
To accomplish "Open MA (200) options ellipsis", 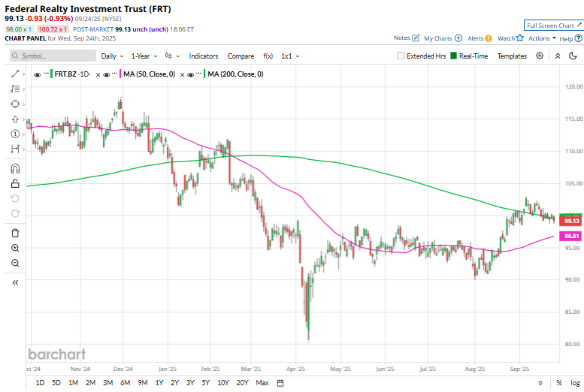I will pos(199,74).
